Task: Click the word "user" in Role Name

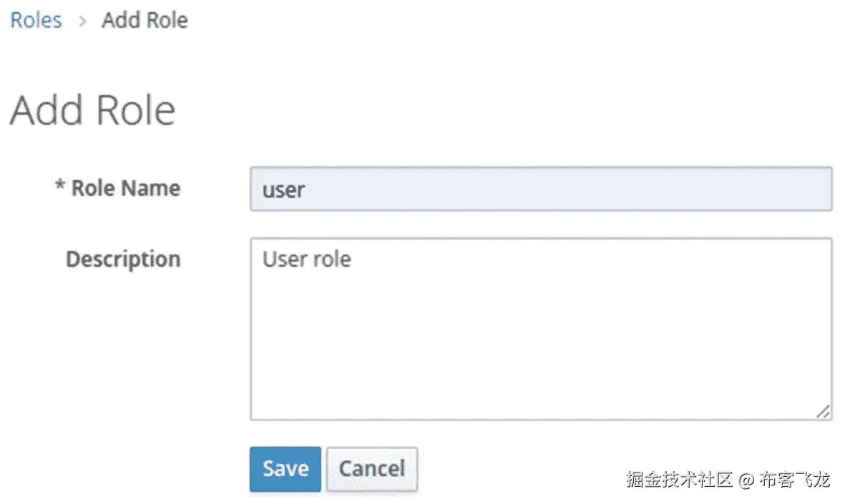Action: [x=283, y=190]
